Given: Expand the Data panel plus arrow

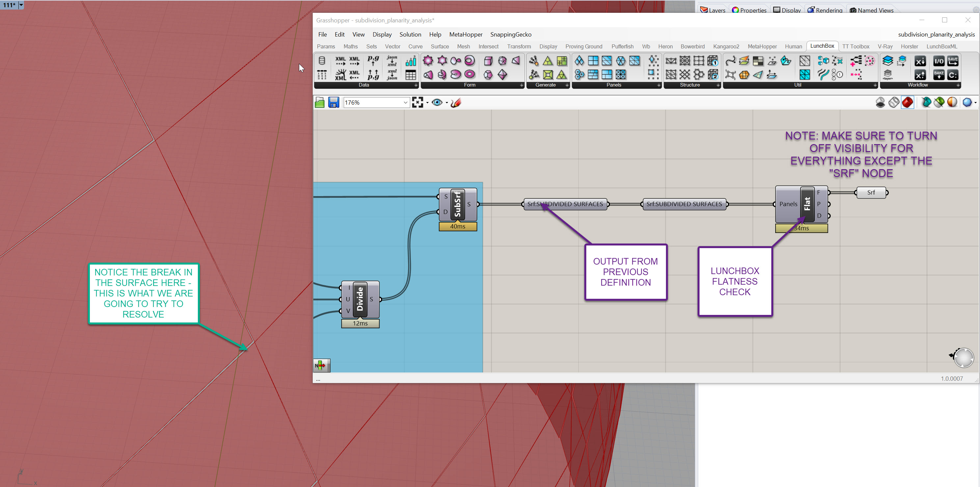Looking at the screenshot, I should pos(415,85).
